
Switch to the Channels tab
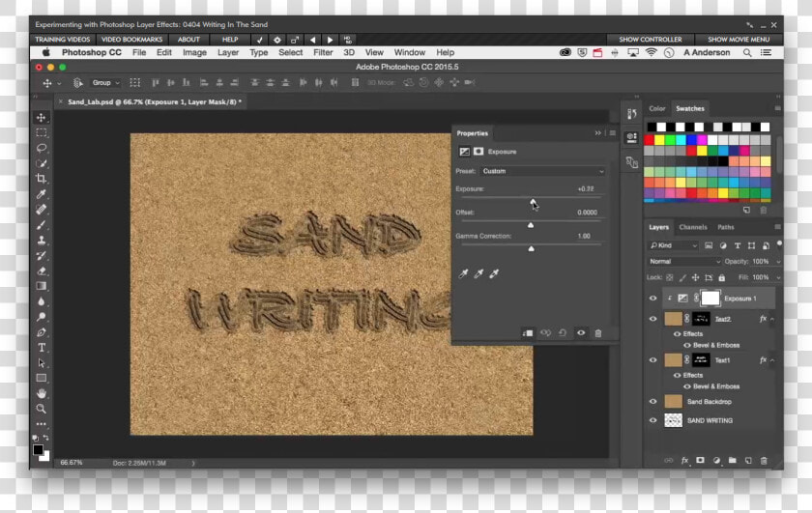[693, 227]
